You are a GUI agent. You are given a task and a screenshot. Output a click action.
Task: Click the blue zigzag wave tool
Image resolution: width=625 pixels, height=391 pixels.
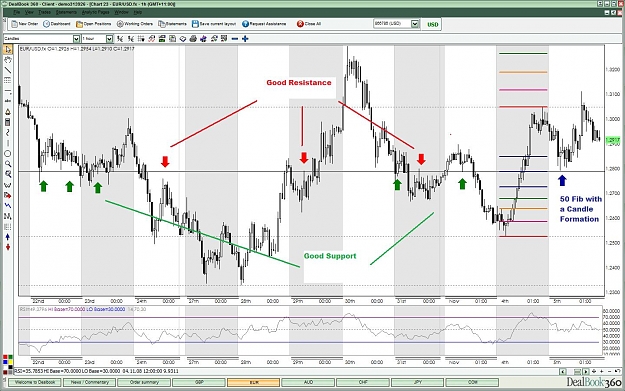point(8,205)
